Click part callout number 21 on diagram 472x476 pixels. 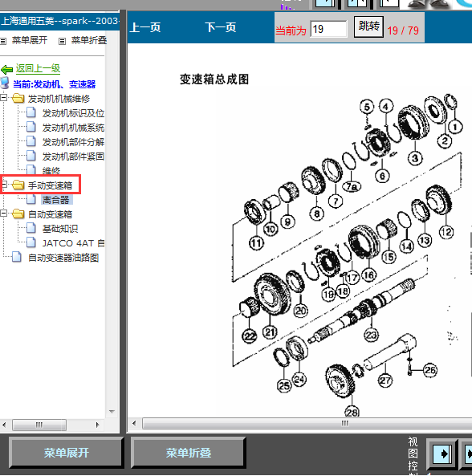coord(271,332)
